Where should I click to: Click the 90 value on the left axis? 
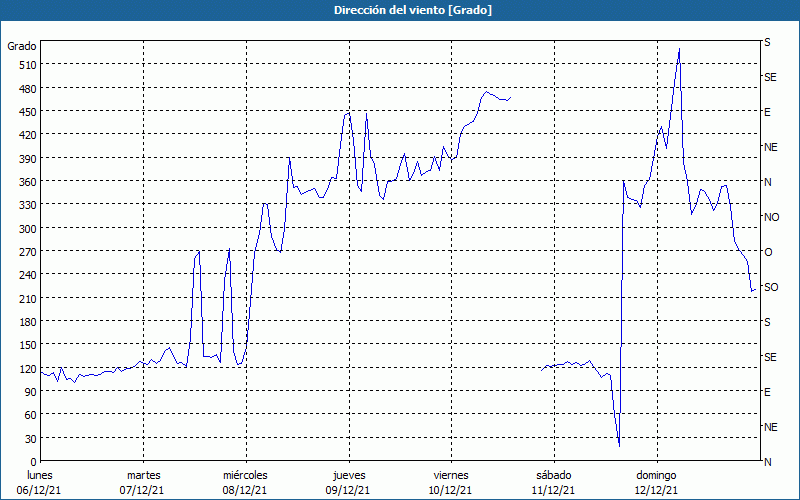tap(30, 392)
